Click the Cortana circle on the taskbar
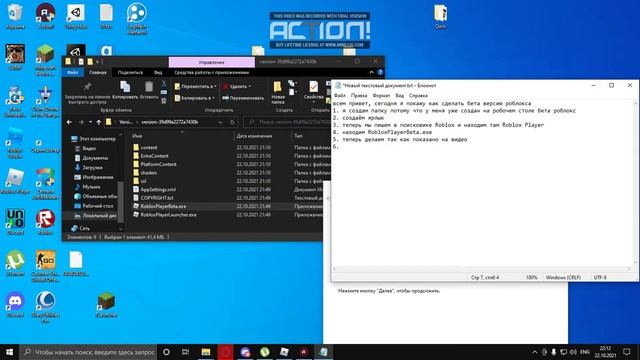This screenshot has height=360, width=640. click(166, 352)
